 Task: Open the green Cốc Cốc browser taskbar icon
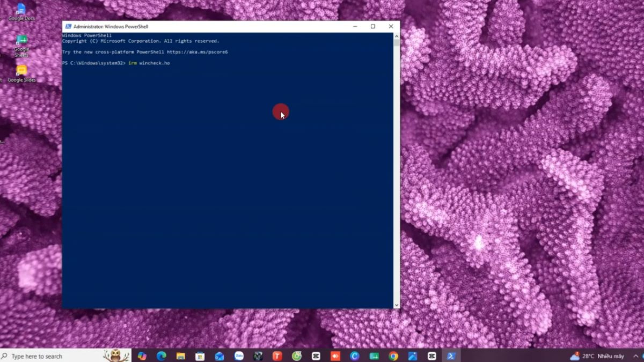point(296,356)
